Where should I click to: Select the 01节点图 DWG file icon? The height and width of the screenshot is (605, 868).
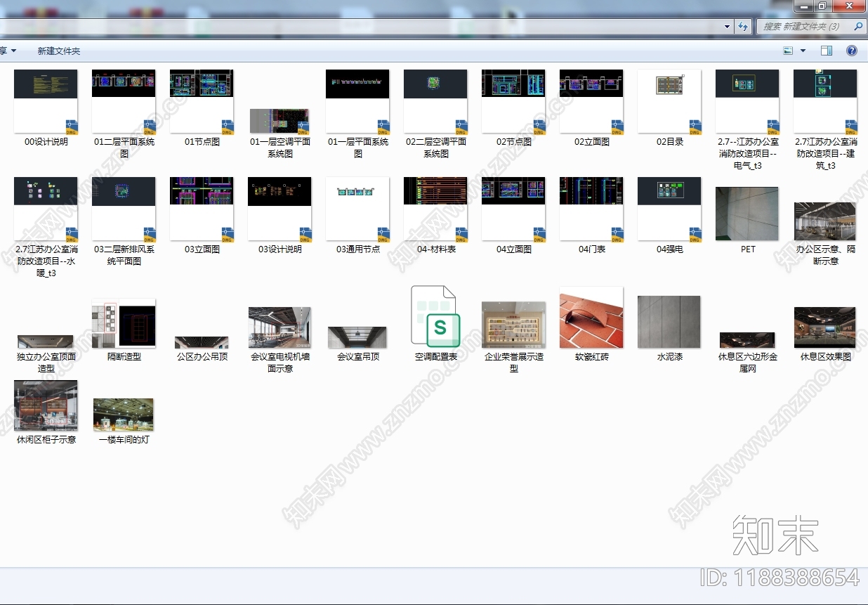click(202, 101)
